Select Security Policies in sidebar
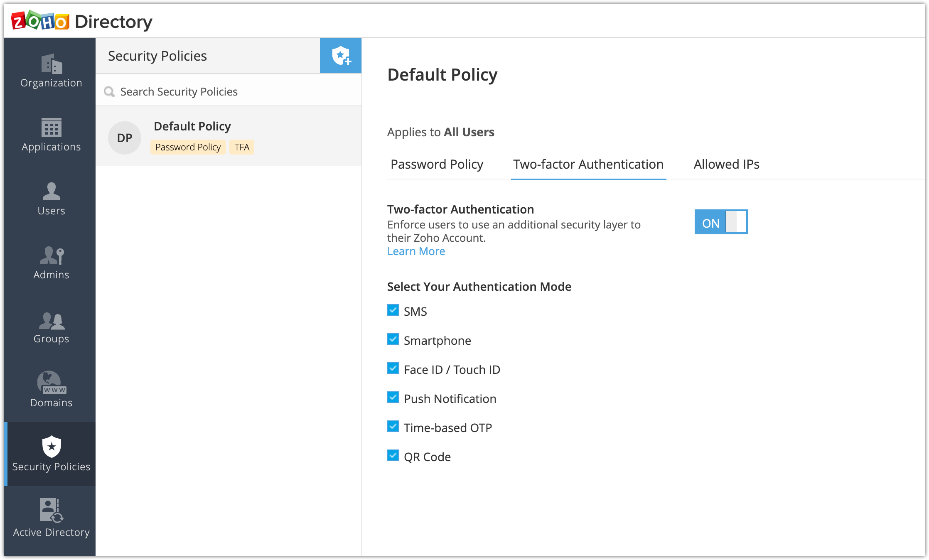This screenshot has width=929, height=560. tap(51, 454)
